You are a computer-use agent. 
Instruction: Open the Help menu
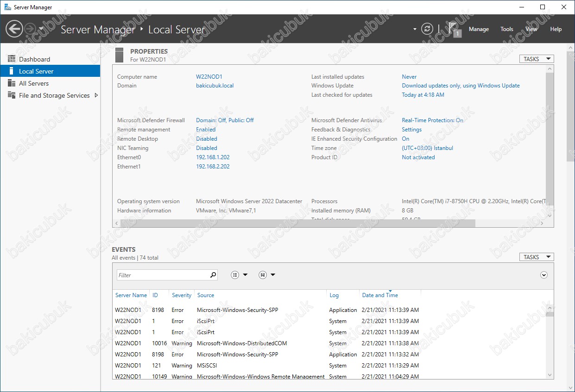[556, 29]
